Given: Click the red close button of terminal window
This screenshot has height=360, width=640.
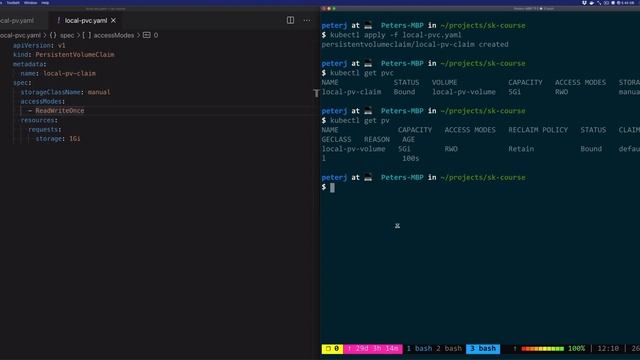Looking at the screenshot, I should (323, 8).
